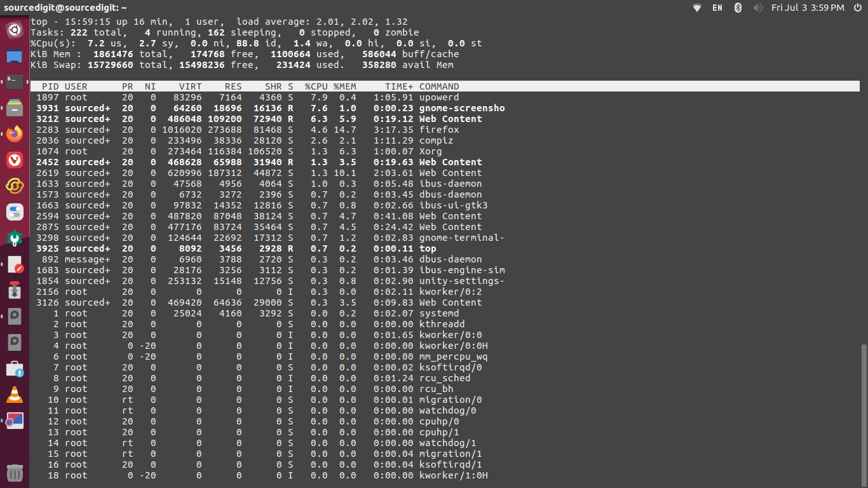Image resolution: width=868 pixels, height=488 pixels.
Task: Open the disk icon just above Ubuntu Software
Action: (x=15, y=342)
